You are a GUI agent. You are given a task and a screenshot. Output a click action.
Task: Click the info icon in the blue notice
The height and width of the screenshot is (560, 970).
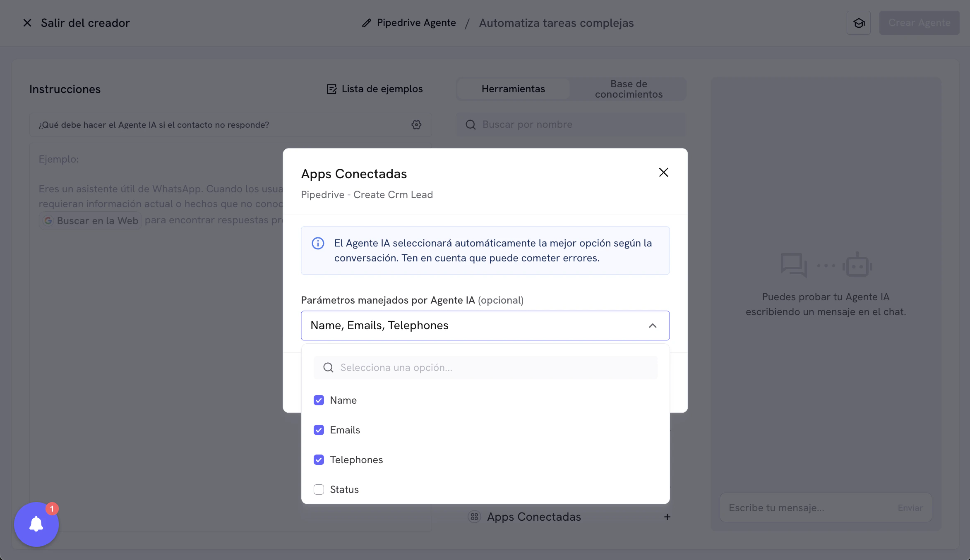click(318, 243)
